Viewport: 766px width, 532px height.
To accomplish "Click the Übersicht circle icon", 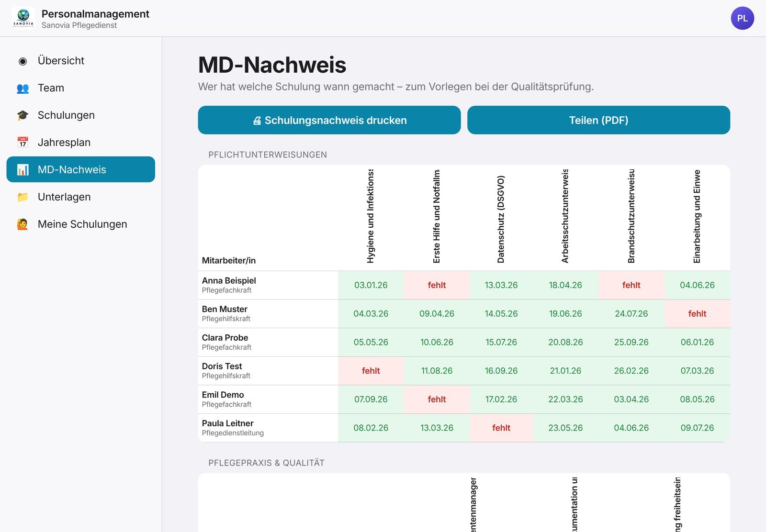I will point(23,61).
